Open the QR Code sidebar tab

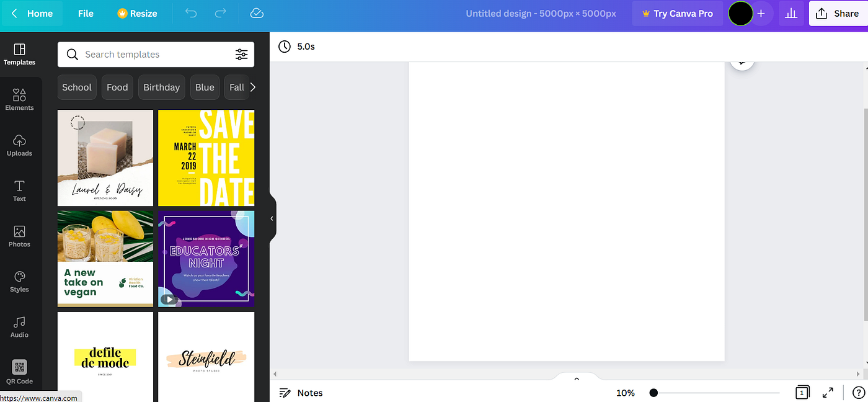point(20,372)
